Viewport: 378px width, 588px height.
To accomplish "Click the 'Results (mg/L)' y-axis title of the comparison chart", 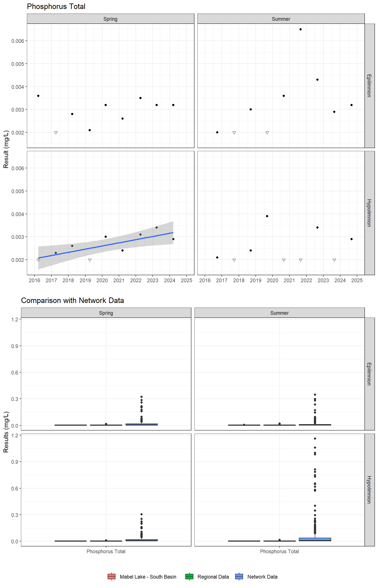I will (x=6, y=432).
